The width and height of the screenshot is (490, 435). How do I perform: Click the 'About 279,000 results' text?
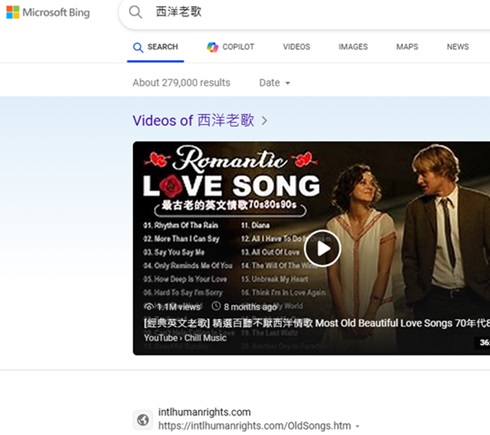click(181, 83)
